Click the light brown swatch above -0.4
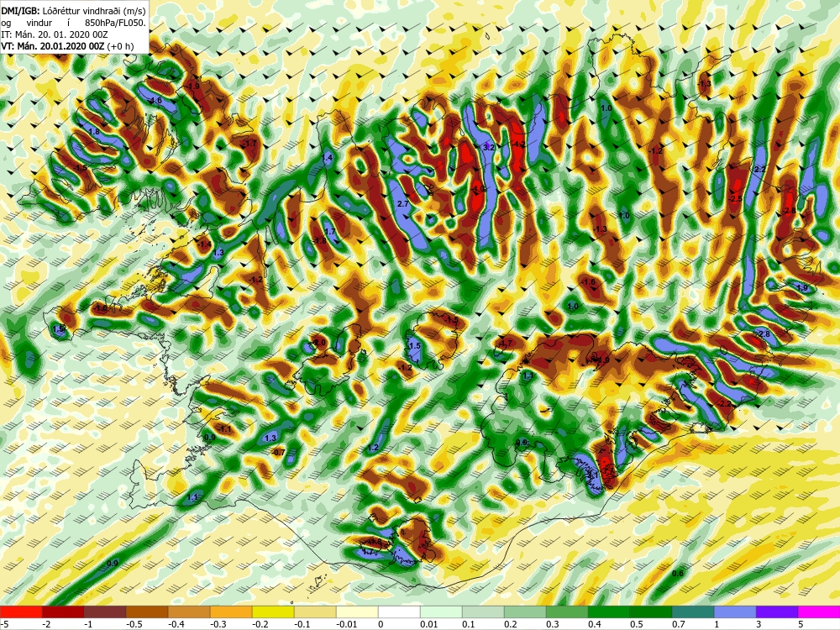This screenshot has height=630, width=840. [x=189, y=612]
